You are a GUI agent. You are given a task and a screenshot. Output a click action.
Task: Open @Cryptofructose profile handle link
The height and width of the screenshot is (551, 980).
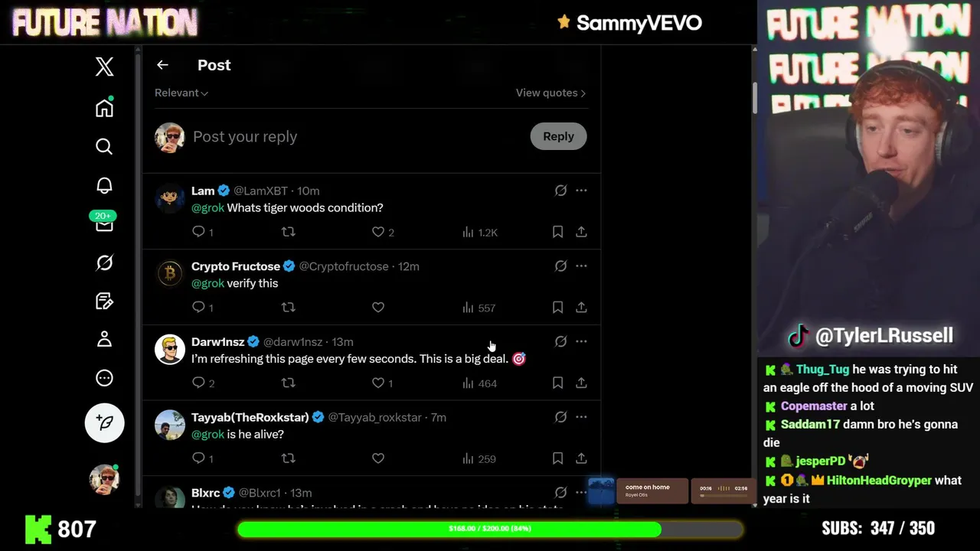click(x=344, y=266)
